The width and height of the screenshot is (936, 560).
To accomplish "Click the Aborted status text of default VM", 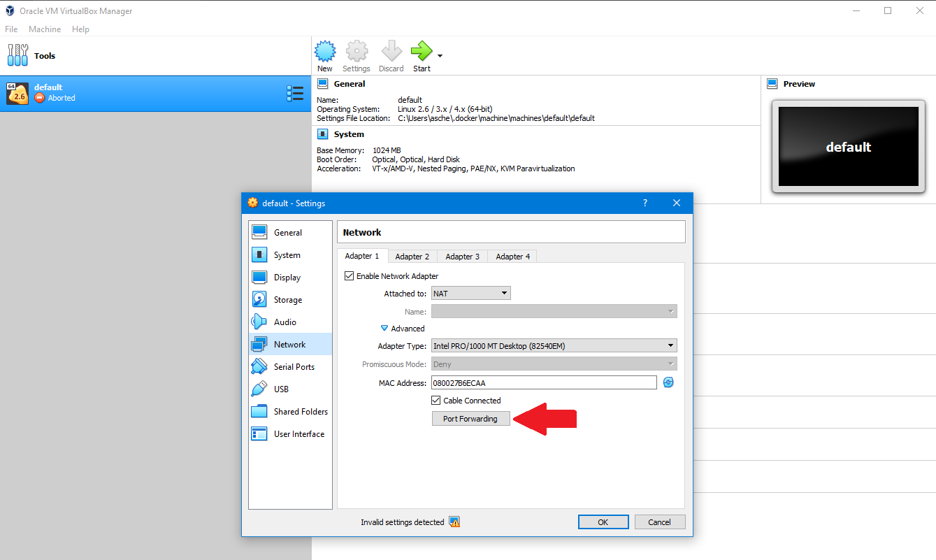I will pyautogui.click(x=62, y=98).
